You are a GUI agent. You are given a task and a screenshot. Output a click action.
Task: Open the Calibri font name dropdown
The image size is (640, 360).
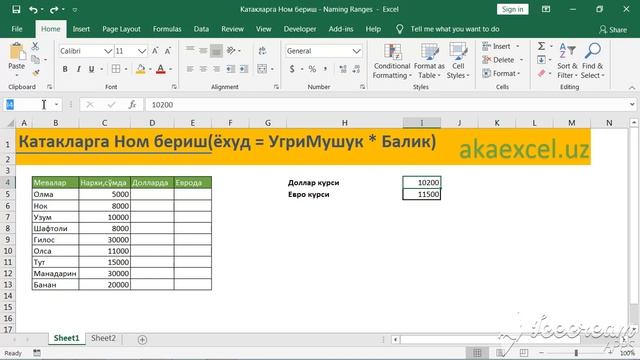(108, 51)
